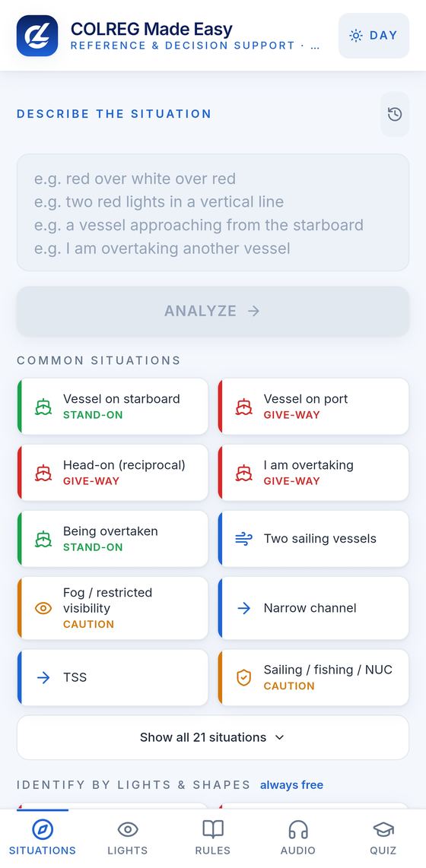Click the arrow icon on Narrow channel card

pyautogui.click(x=243, y=608)
